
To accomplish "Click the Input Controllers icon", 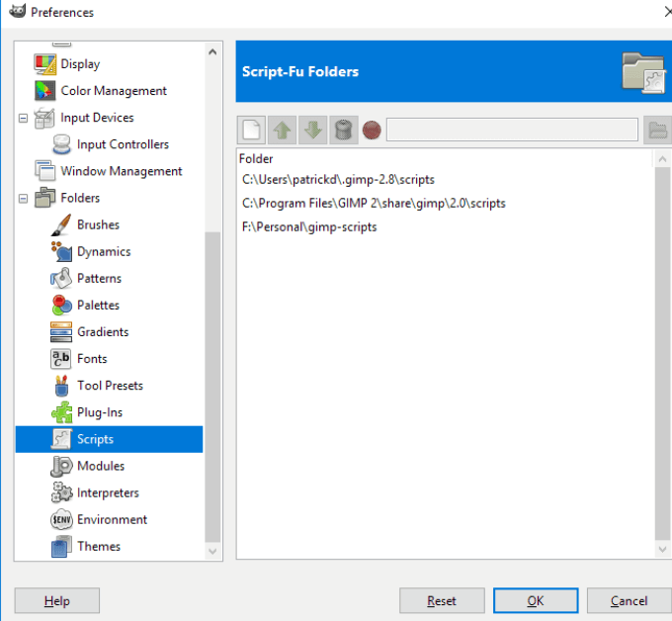I will [61, 144].
